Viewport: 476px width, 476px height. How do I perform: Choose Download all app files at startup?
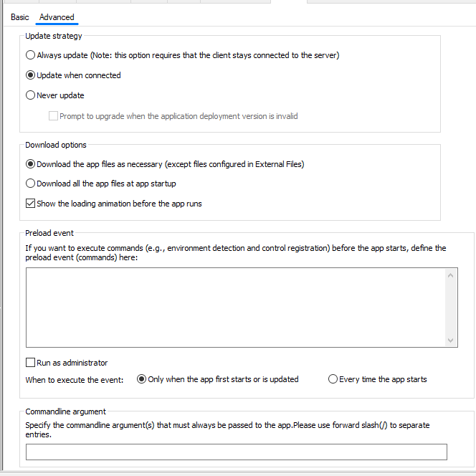30,184
